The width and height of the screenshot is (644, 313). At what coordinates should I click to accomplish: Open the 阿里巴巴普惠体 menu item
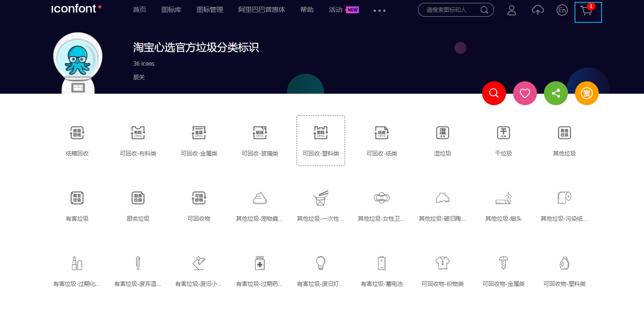[x=261, y=10]
